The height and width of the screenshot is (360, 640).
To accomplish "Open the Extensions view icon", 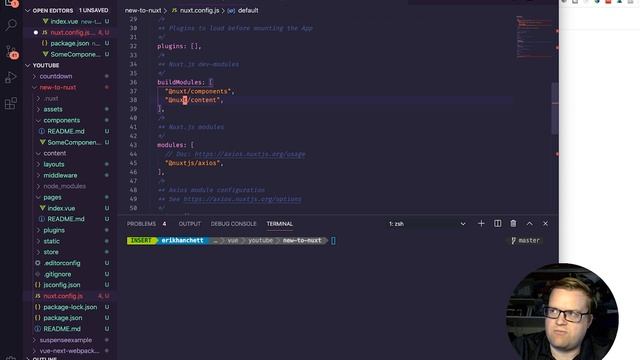I will [11, 103].
